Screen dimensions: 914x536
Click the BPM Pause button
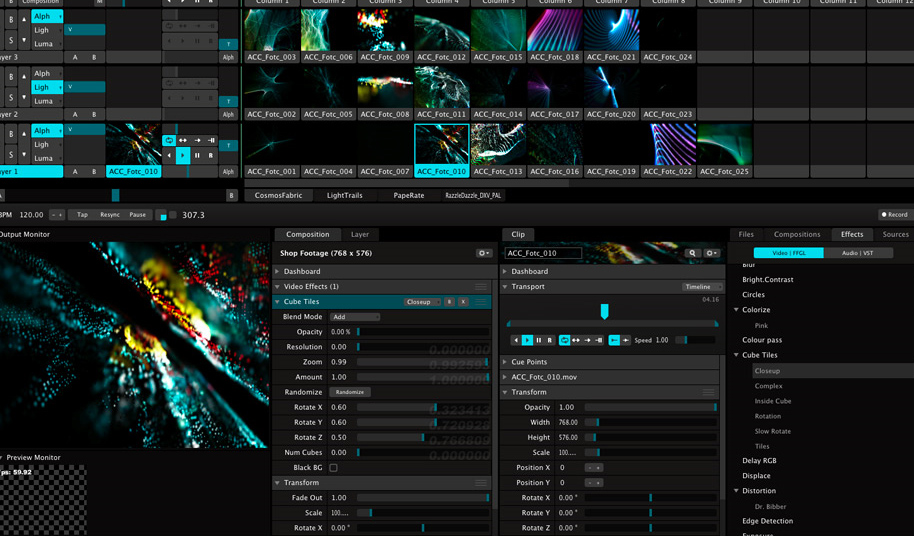click(x=138, y=215)
